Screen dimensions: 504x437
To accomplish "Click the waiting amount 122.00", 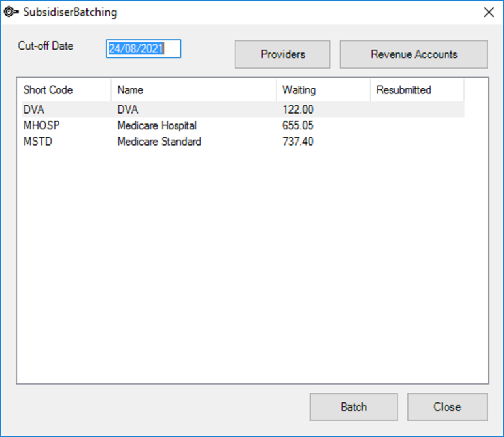I will pos(297,110).
